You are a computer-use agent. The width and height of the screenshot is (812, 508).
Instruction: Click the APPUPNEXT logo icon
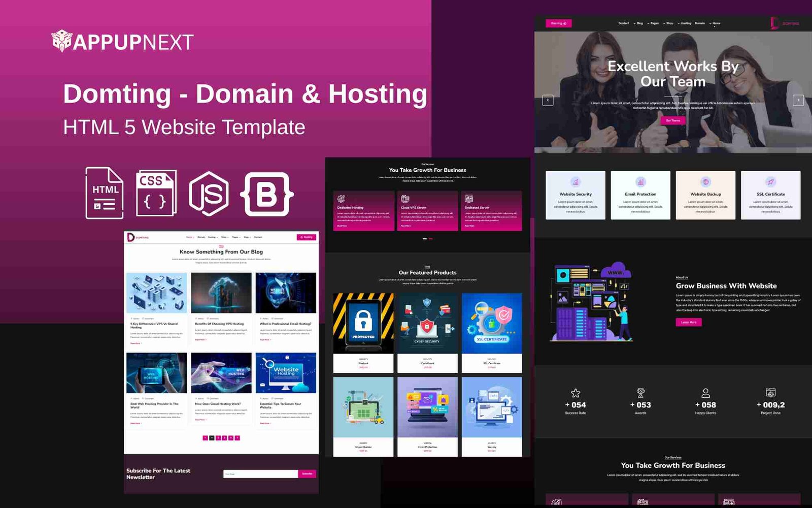61,41
